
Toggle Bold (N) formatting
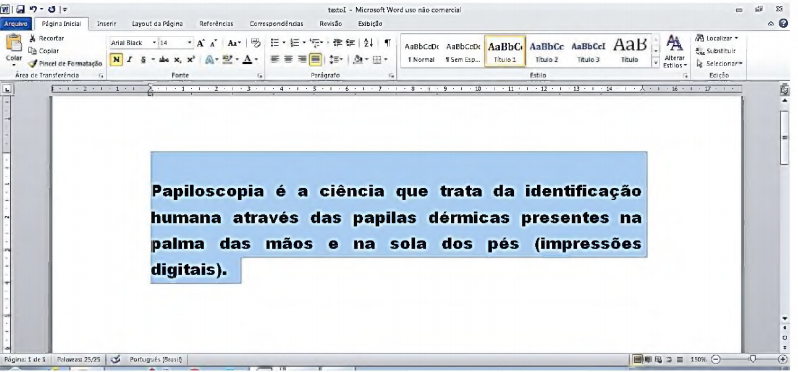[x=117, y=60]
